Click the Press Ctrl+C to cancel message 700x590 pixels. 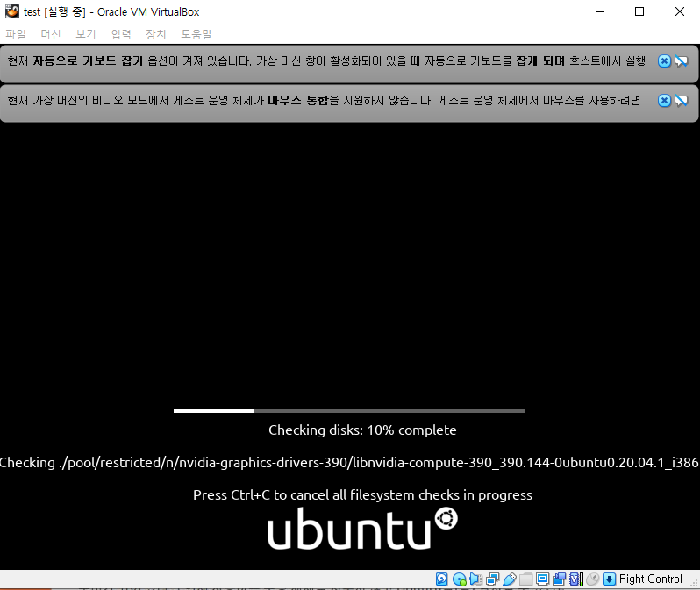click(362, 495)
